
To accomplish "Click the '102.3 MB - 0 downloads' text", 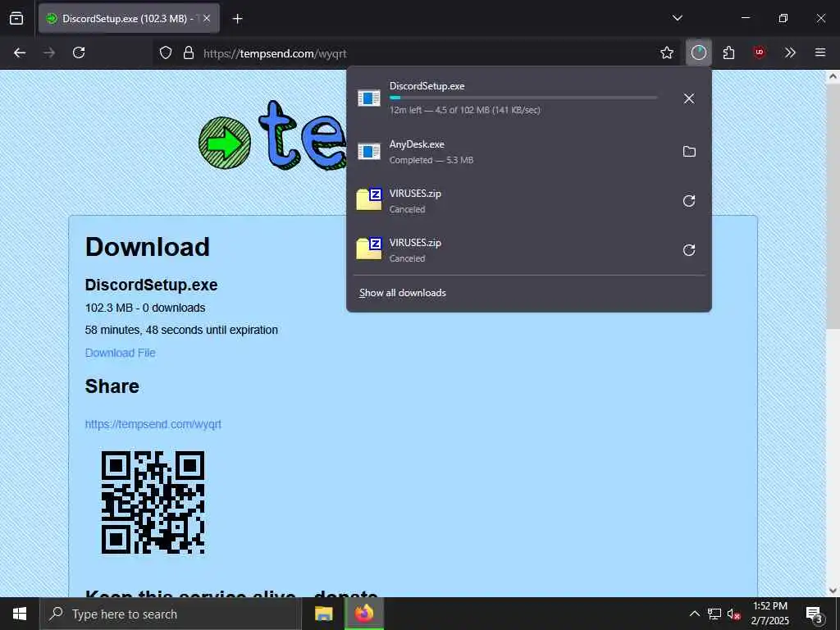I will 144,308.
